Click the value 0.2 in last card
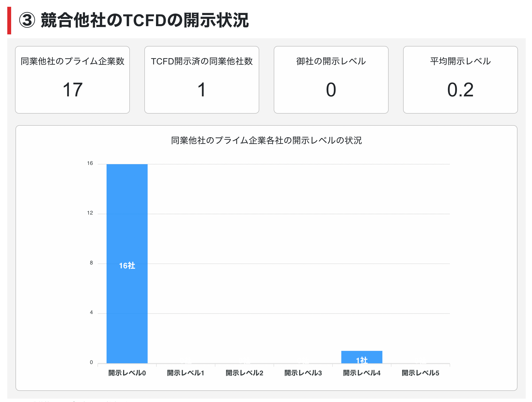Screen dimensions: 532x402 (460, 90)
